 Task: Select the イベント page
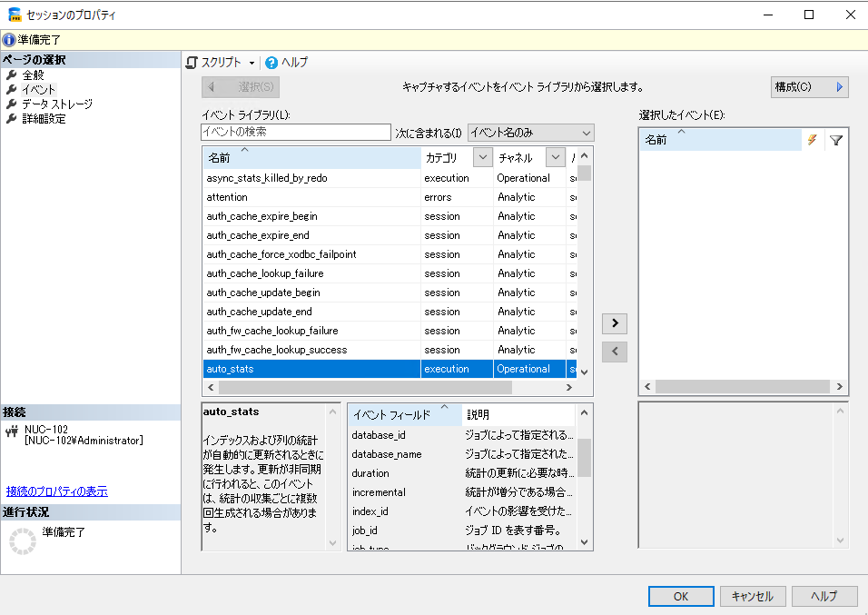click(x=38, y=89)
